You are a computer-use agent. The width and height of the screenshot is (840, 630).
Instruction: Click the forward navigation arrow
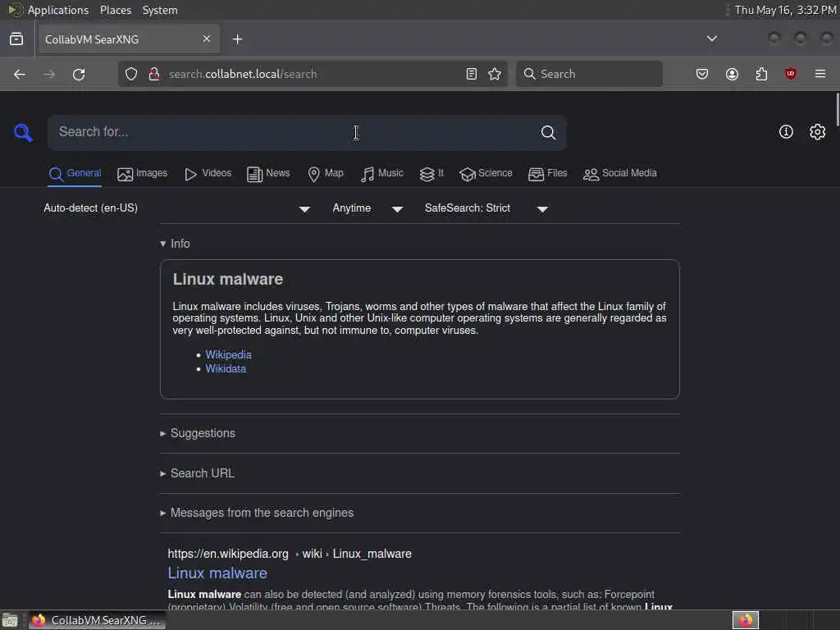point(49,74)
